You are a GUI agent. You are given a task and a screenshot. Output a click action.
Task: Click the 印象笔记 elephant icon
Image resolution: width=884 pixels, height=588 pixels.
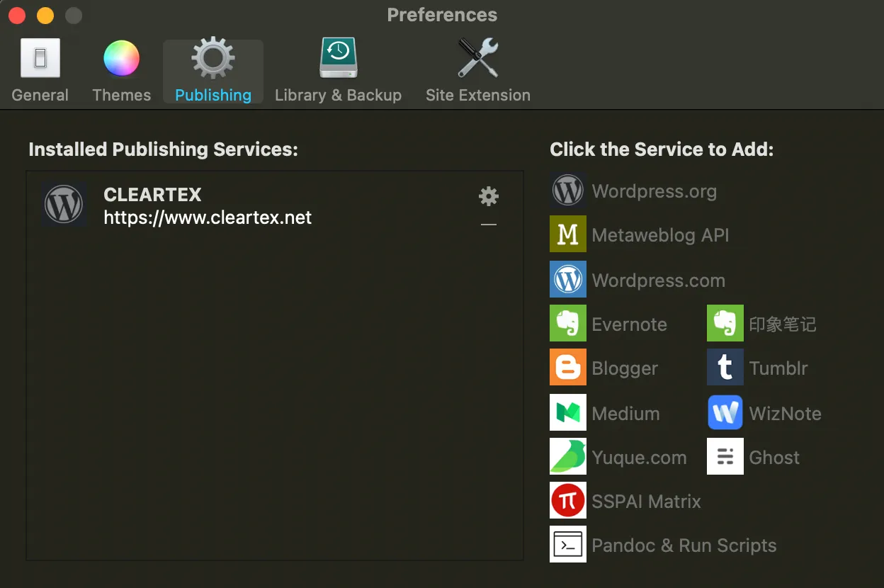click(725, 324)
